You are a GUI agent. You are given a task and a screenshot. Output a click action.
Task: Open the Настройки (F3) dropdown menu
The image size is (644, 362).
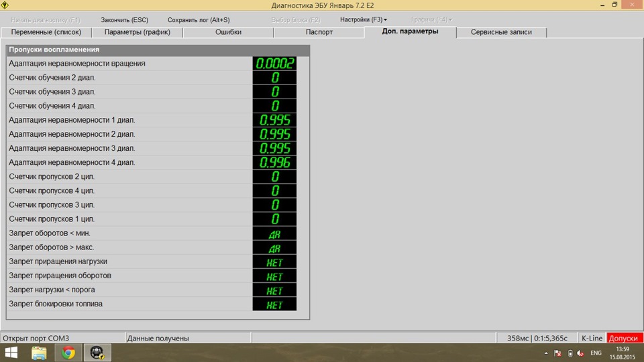(x=363, y=19)
